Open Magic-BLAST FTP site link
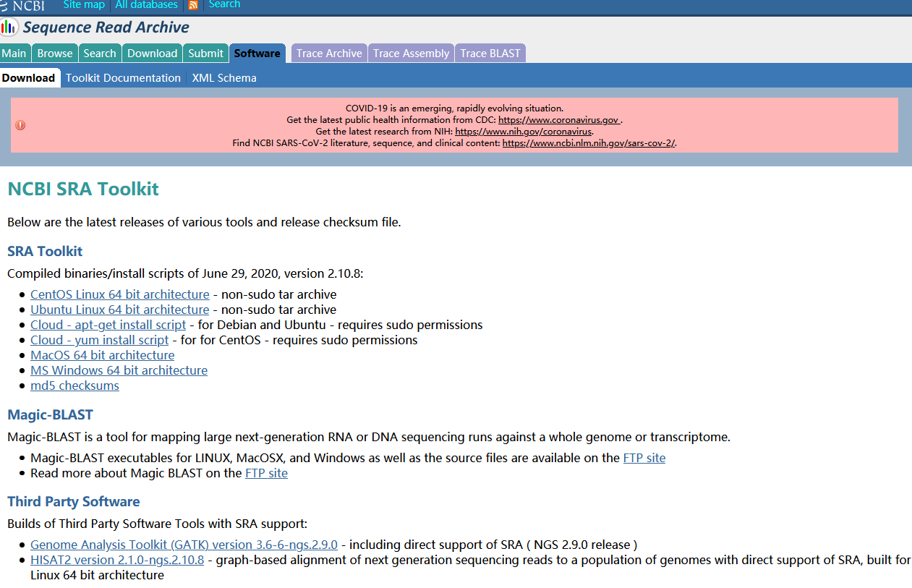Viewport: 912px width, 588px height. point(643,457)
